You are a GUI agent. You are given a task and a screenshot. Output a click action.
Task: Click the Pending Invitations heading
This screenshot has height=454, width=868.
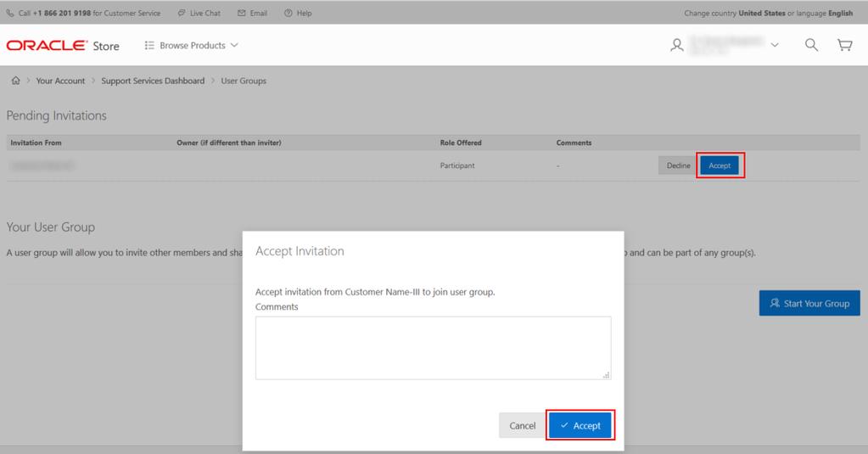coord(57,115)
